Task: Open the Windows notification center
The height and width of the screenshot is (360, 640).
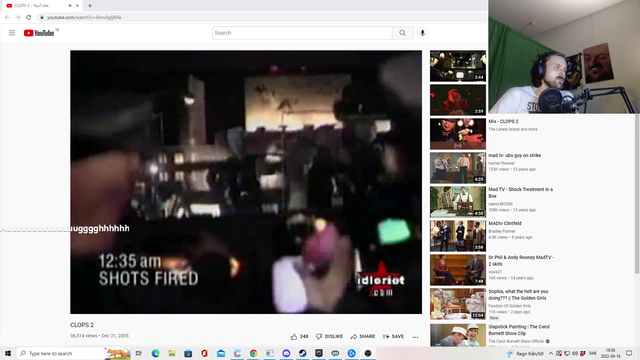Action: 629,353
